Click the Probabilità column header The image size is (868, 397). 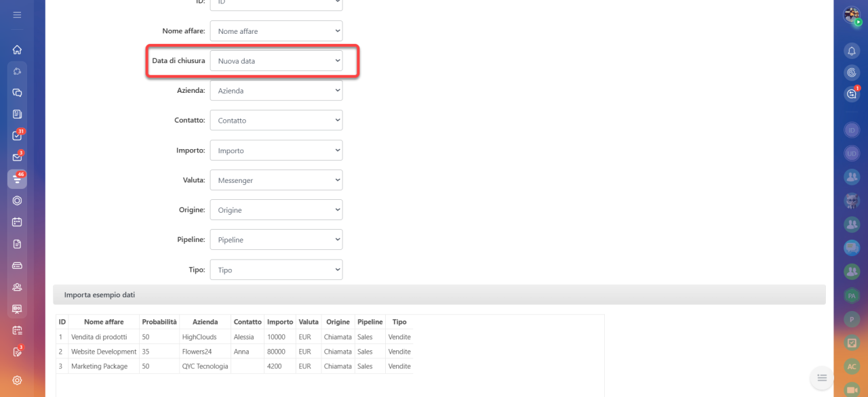(159, 322)
